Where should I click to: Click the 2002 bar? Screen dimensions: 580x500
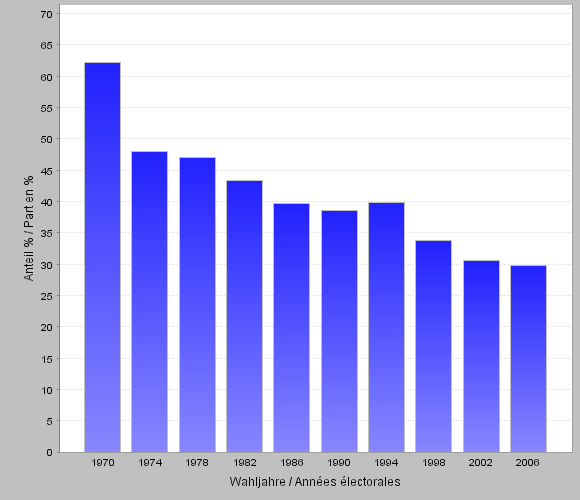[481, 357]
